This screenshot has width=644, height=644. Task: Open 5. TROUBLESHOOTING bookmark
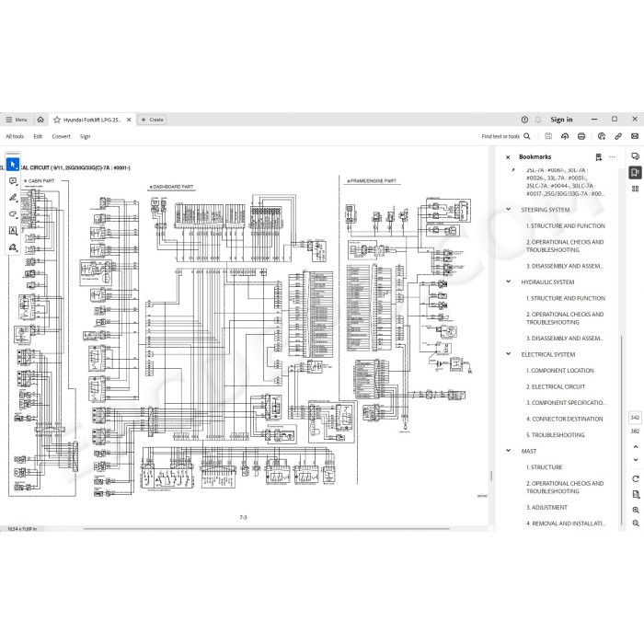click(x=556, y=435)
